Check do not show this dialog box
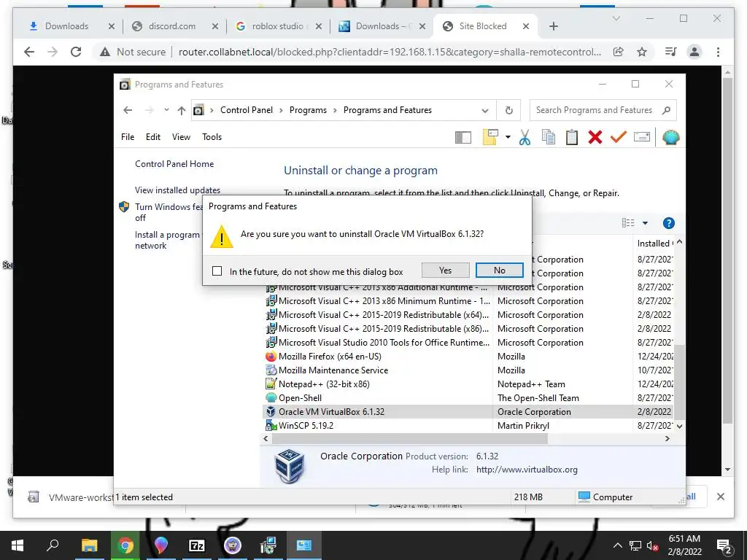The height and width of the screenshot is (560, 747). [217, 271]
